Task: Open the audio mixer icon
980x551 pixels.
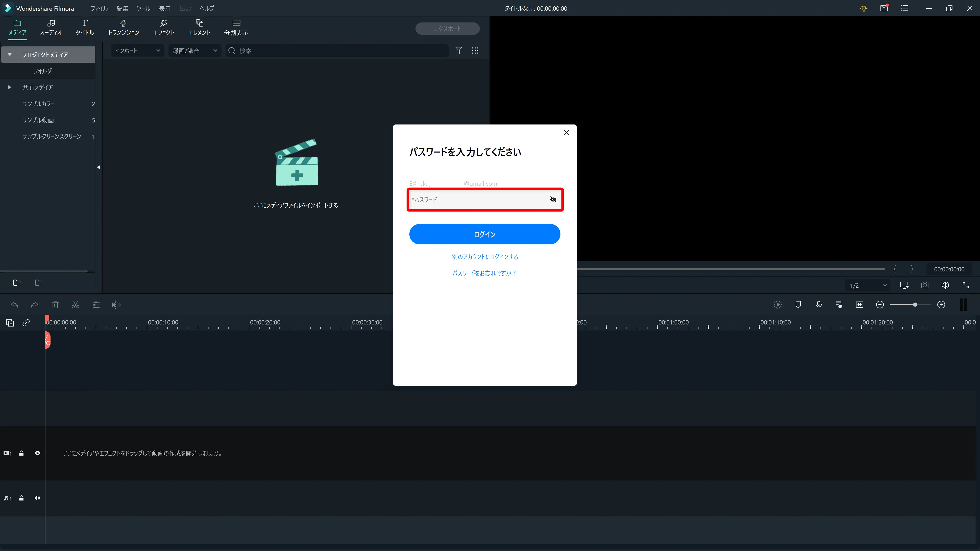Action: 839,305
